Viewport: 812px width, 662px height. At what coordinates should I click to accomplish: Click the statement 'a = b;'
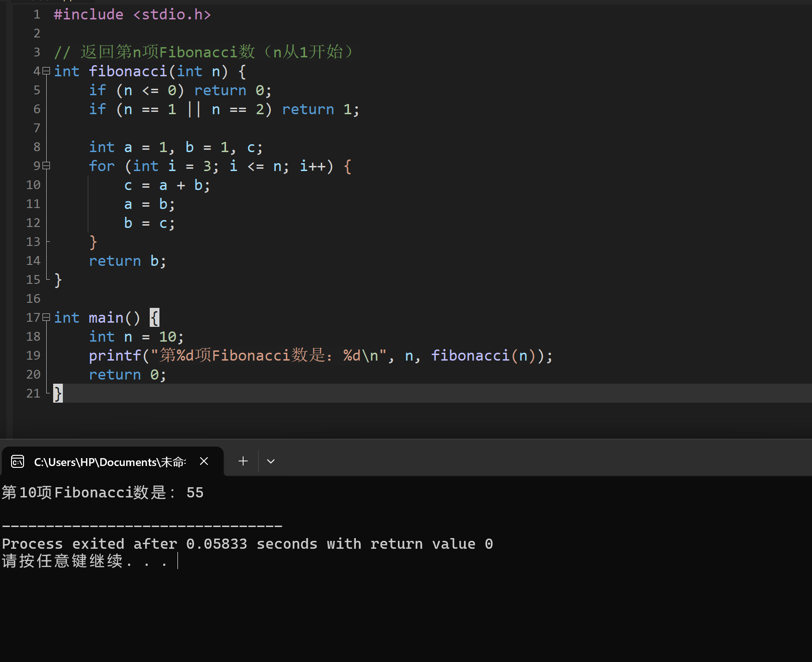149,204
